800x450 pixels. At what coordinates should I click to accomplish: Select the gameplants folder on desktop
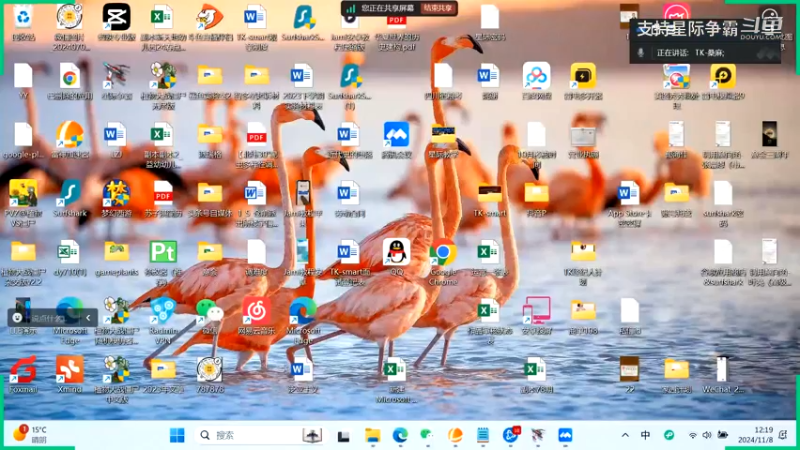click(116, 252)
